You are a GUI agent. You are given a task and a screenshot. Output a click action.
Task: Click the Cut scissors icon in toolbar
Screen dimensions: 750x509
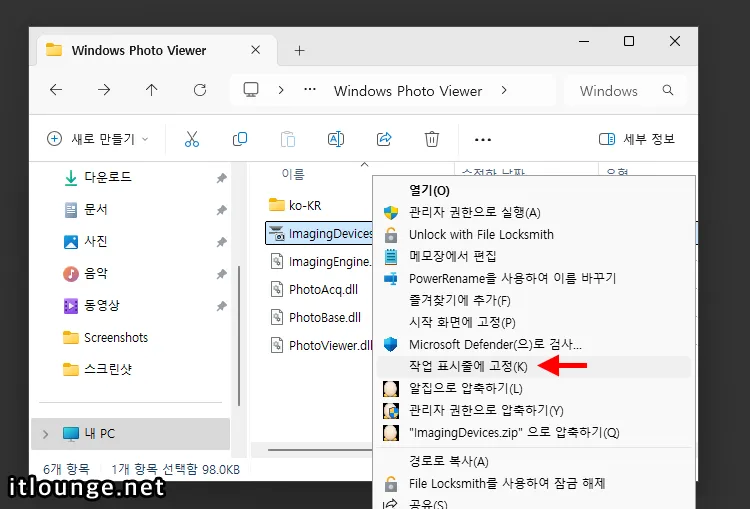[x=192, y=139]
